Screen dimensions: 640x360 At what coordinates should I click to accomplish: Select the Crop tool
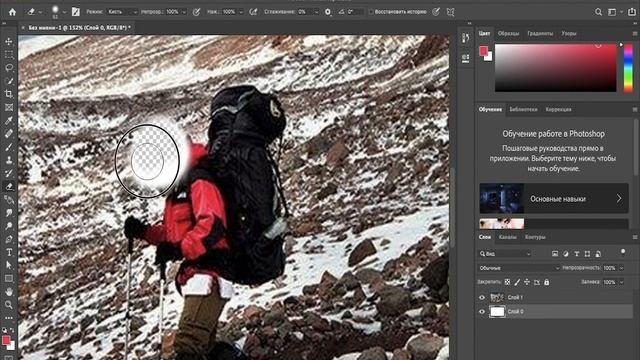click(9, 94)
